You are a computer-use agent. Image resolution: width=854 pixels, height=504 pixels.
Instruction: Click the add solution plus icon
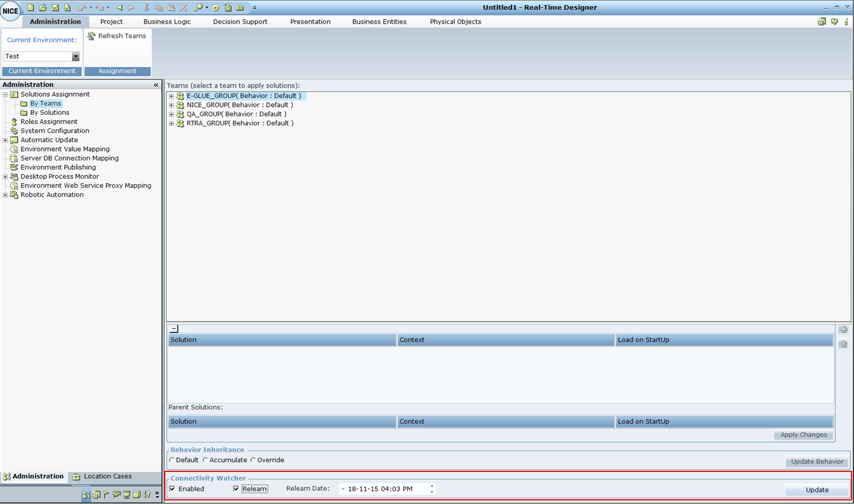[843, 329]
